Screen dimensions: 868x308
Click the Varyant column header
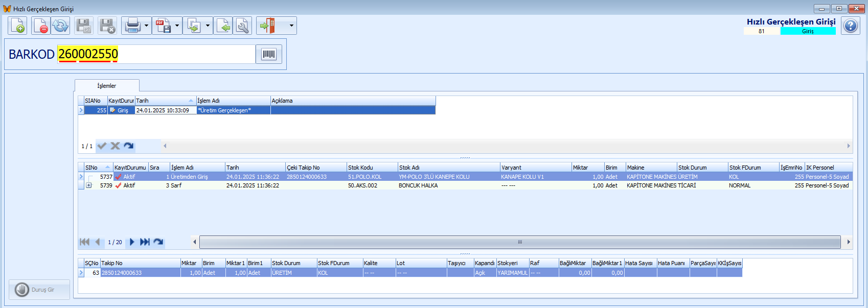536,168
